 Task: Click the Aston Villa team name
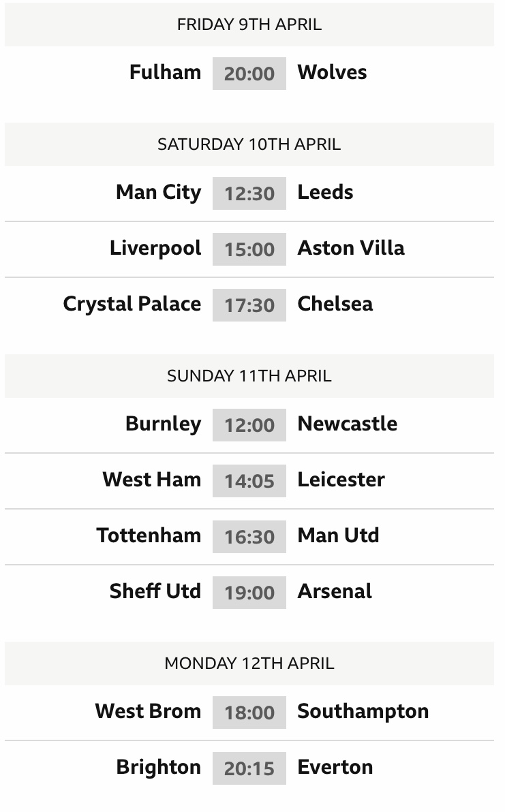coord(351,248)
